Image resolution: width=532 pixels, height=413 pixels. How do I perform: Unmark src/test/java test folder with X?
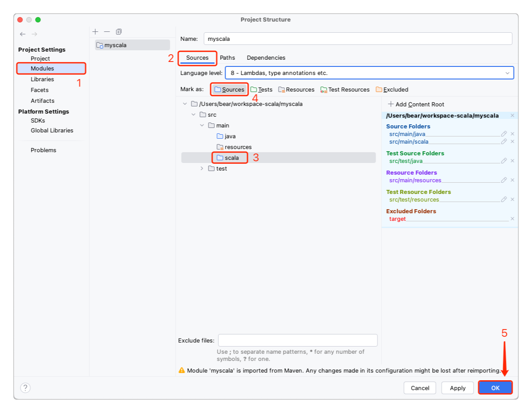pos(512,161)
